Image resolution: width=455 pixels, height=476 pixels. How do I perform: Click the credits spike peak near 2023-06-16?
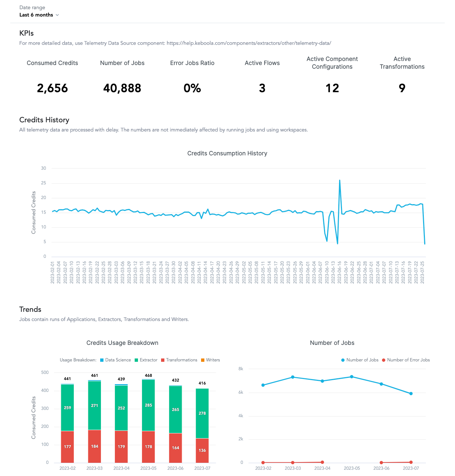[340, 180]
